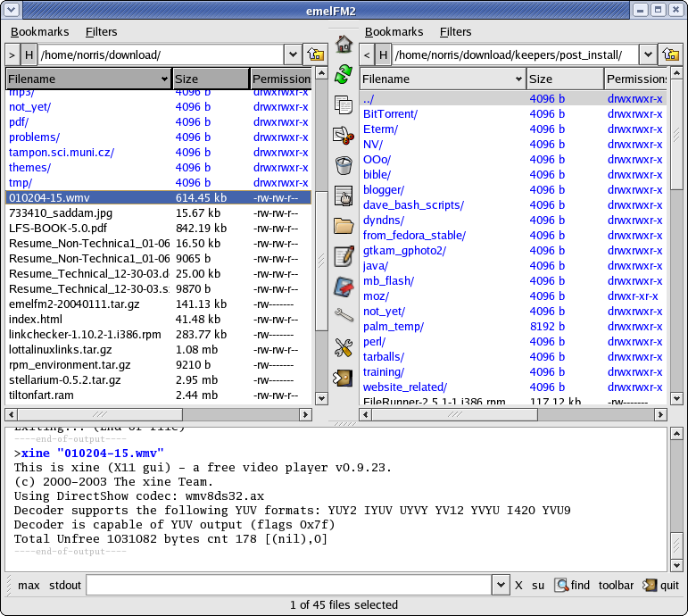Image resolution: width=688 pixels, height=616 pixels.
Task: Open right pane directory path dropdown
Action: (647, 55)
